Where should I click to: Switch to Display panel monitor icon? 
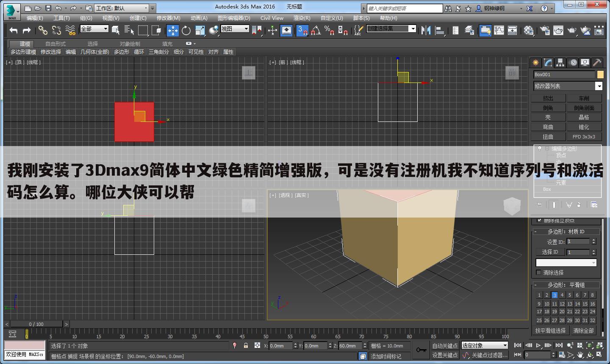pos(585,63)
